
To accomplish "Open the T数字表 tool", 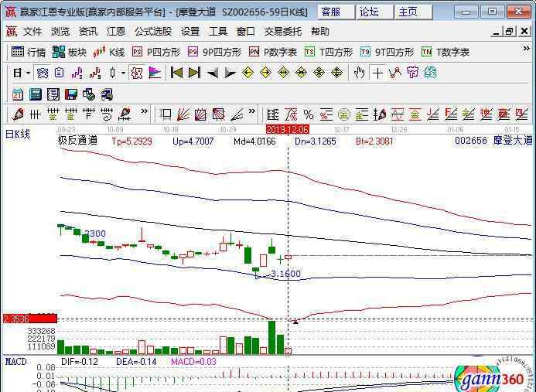I will tap(446, 52).
